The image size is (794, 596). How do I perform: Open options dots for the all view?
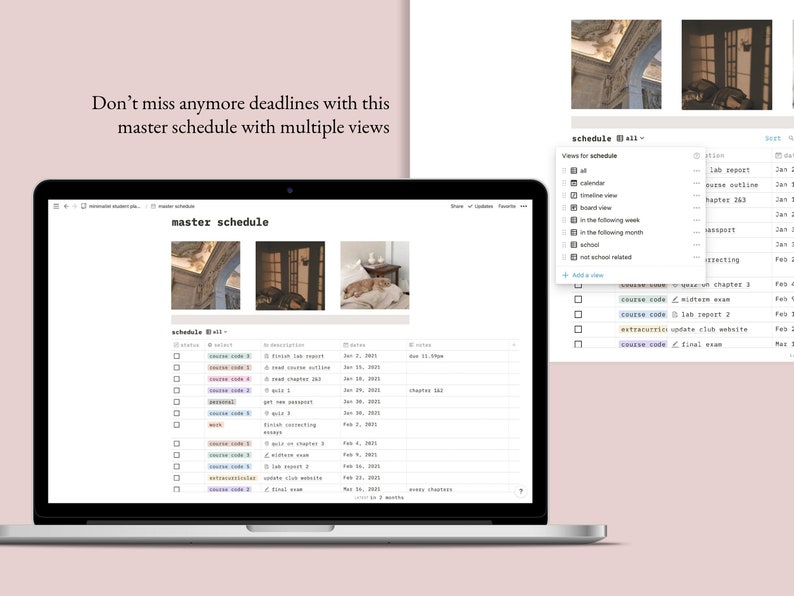696,171
